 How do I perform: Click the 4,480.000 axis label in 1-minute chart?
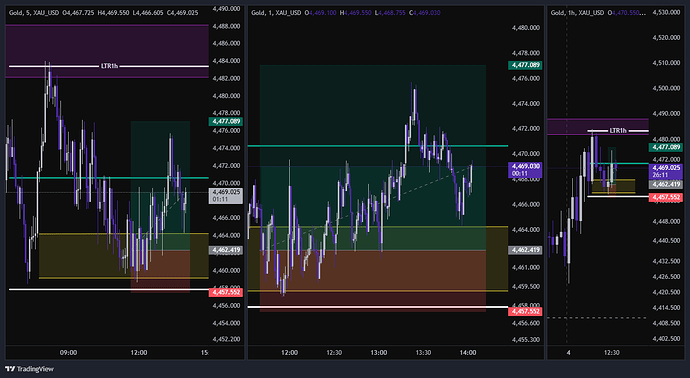[526, 28]
